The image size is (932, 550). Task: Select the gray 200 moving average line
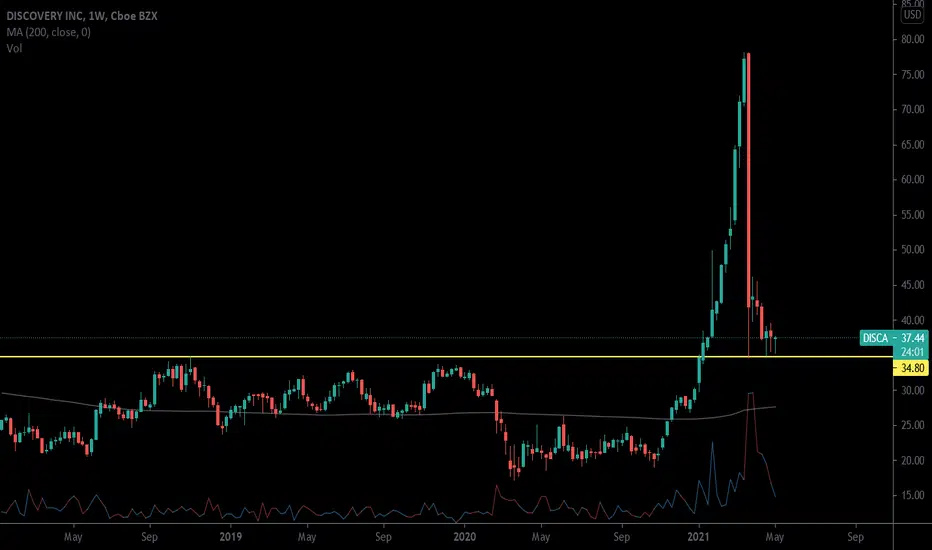386,414
